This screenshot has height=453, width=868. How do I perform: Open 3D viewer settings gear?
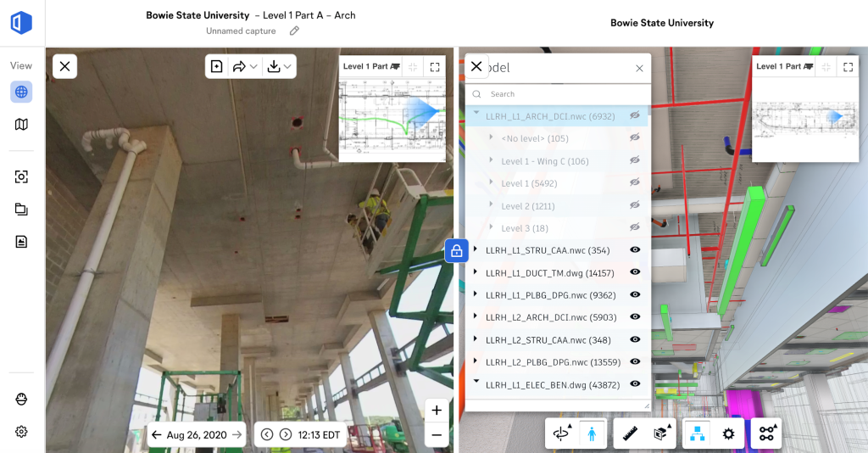[727, 433]
